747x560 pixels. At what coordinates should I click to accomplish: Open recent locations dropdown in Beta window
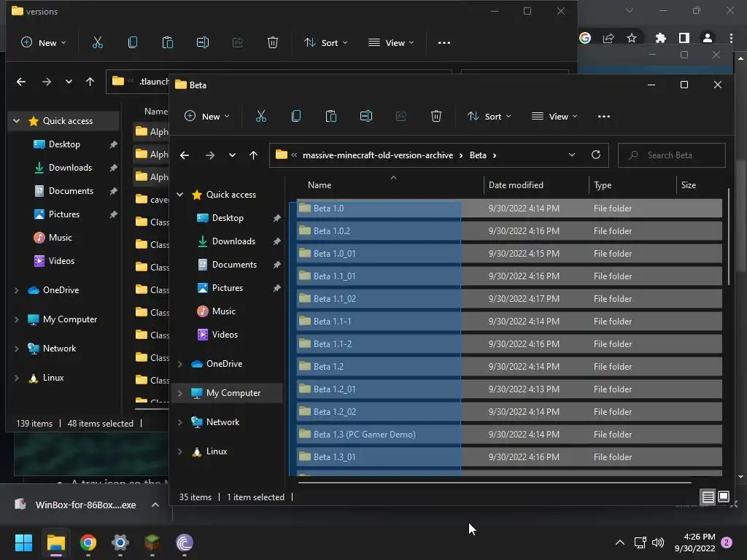[x=232, y=155]
